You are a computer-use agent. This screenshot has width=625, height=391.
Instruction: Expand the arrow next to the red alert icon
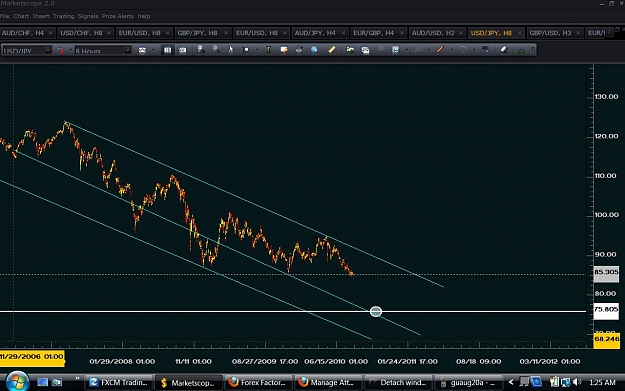pos(71,50)
